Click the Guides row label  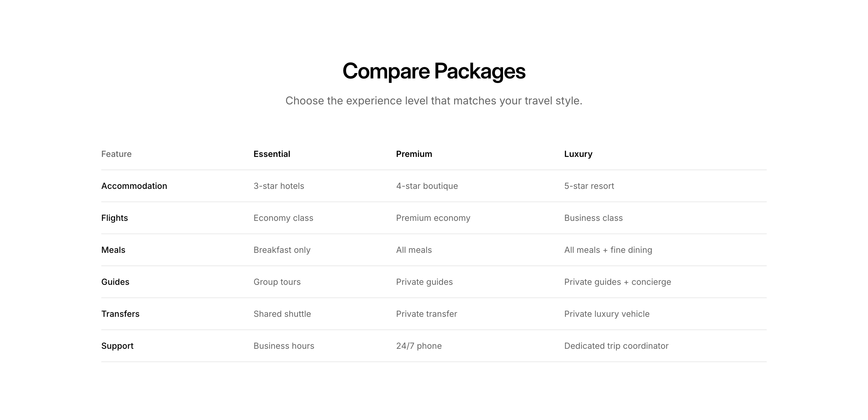[x=115, y=282]
